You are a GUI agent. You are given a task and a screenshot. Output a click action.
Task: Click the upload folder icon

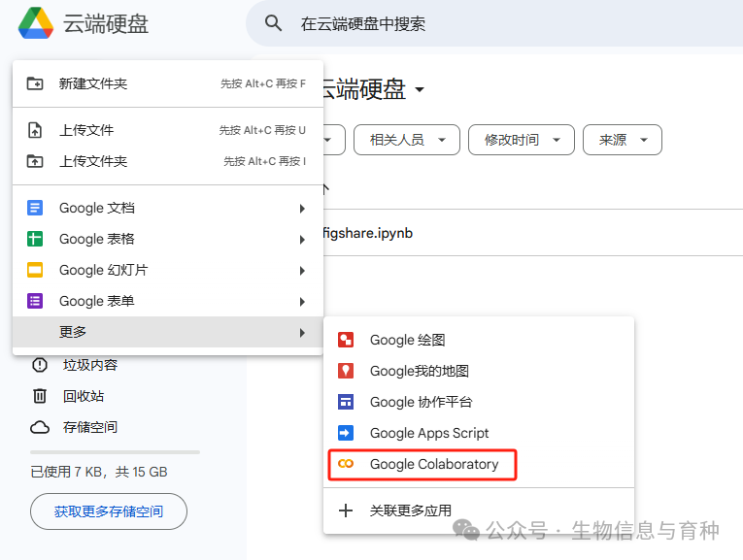pos(35,161)
